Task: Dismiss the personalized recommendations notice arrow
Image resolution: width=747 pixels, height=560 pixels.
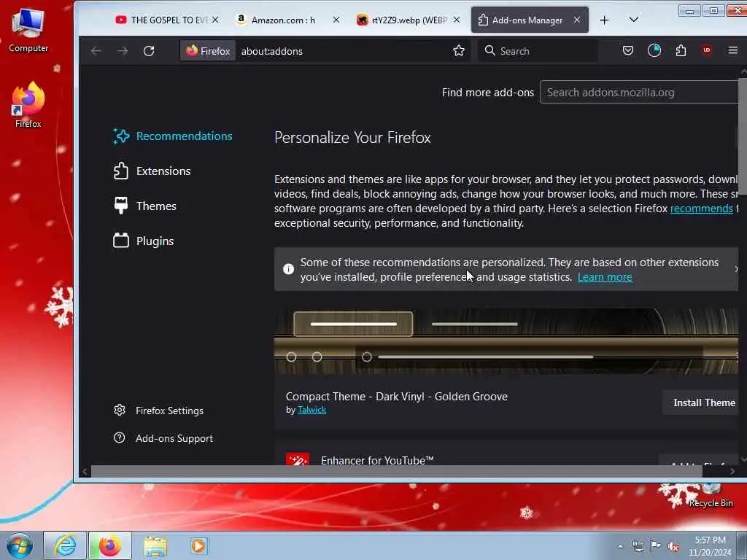Action: [736, 270]
